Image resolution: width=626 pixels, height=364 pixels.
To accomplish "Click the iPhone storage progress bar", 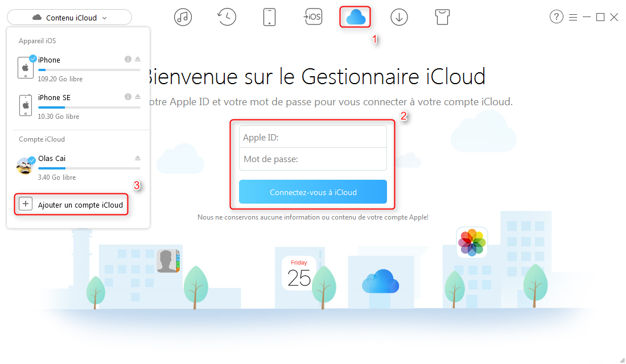I will [89, 70].
